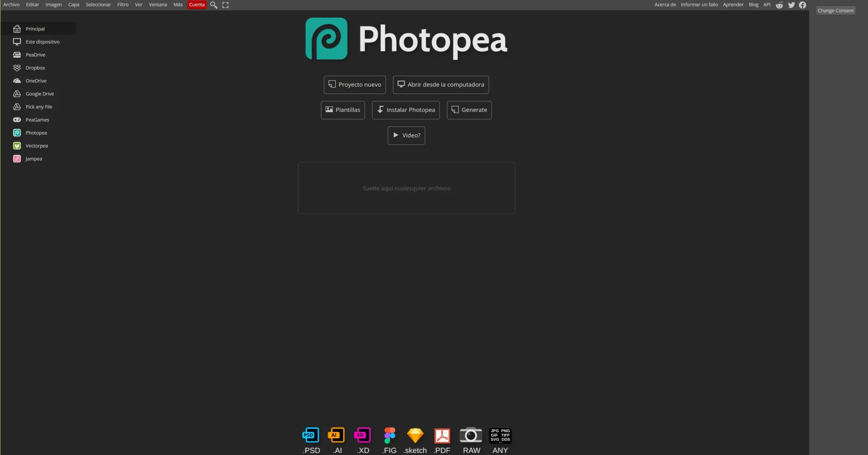Viewport: 868px width, 455px height.
Task: Select Pick any File in sidebar
Action: [x=38, y=107]
